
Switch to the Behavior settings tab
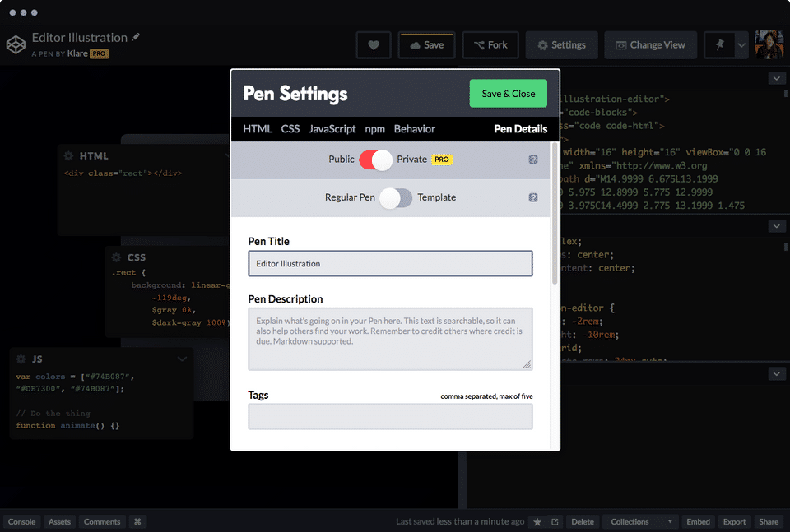coord(414,129)
